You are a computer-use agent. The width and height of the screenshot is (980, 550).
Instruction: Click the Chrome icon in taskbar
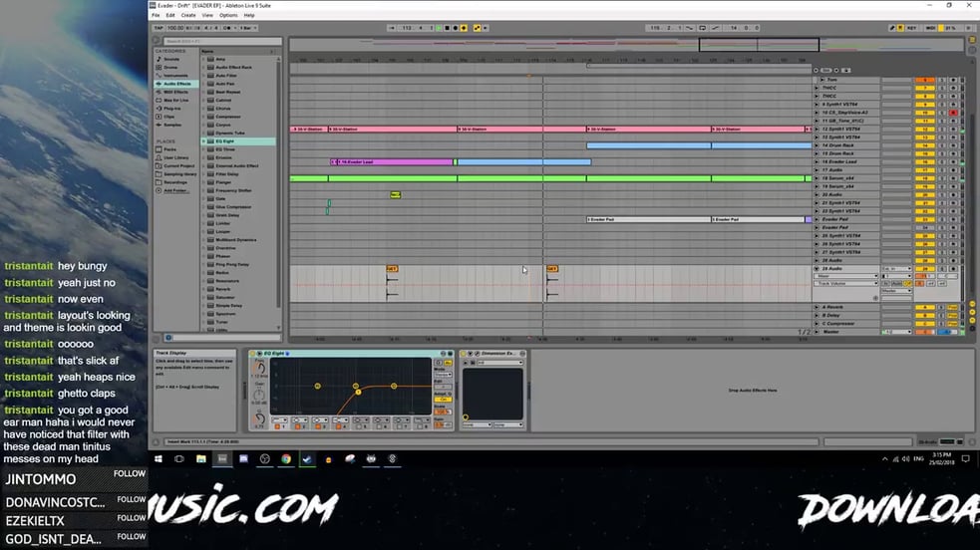pyautogui.click(x=285, y=459)
